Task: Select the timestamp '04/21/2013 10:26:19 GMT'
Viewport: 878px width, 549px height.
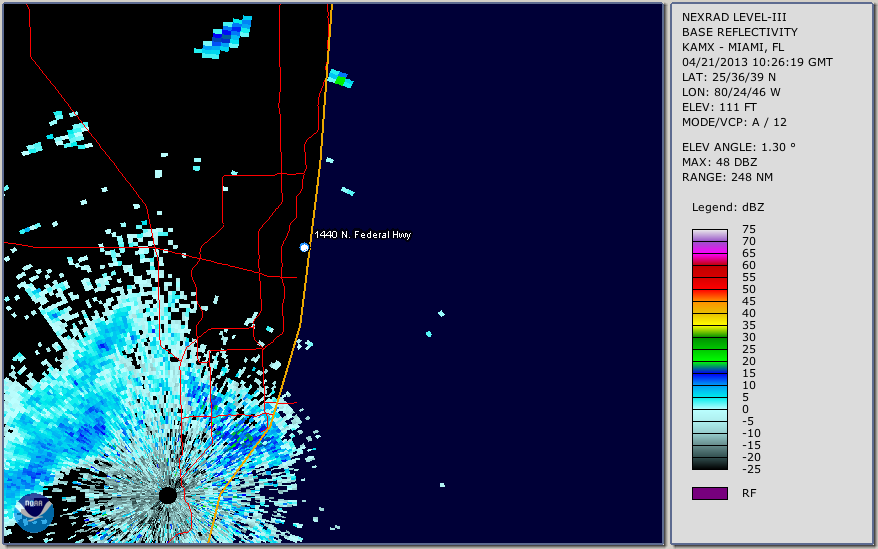Action: 757,62
